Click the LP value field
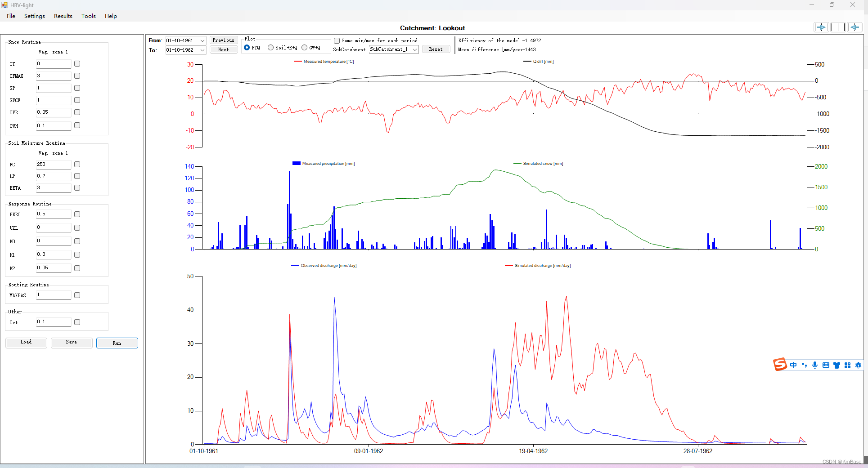This screenshot has height=468, width=868. [x=54, y=176]
